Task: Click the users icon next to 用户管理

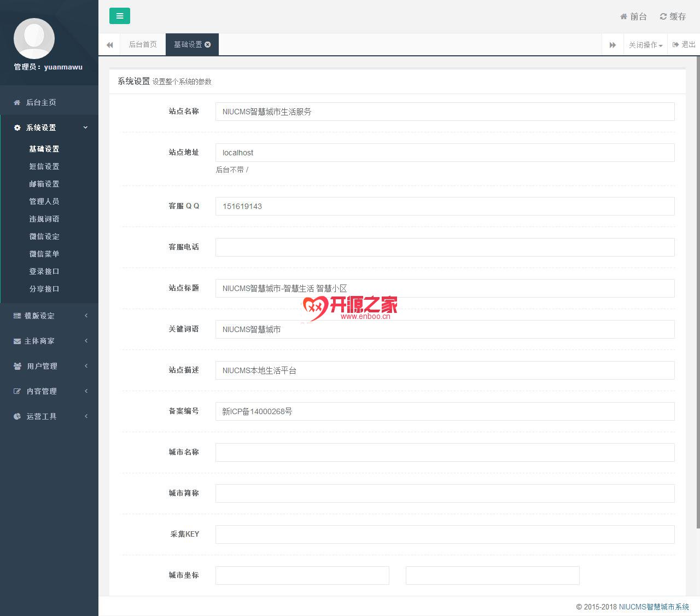Action: point(17,367)
